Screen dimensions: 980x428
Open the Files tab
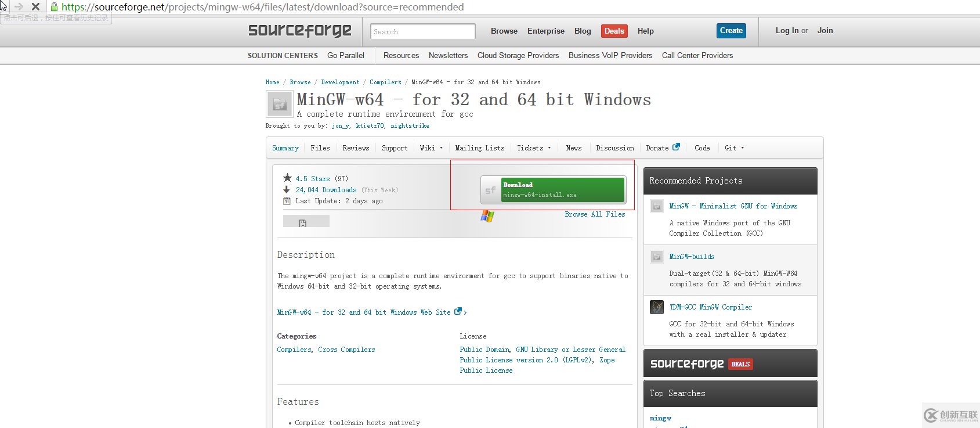[x=320, y=148]
